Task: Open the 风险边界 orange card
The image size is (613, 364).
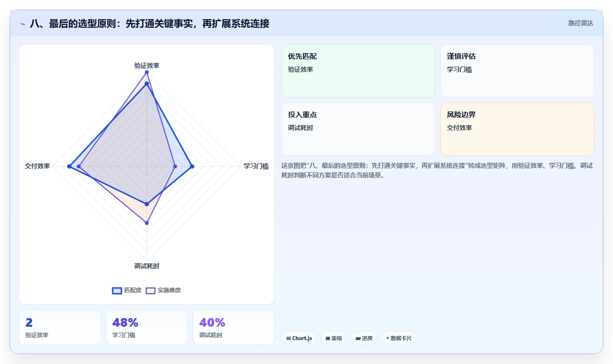Action: pos(517,129)
